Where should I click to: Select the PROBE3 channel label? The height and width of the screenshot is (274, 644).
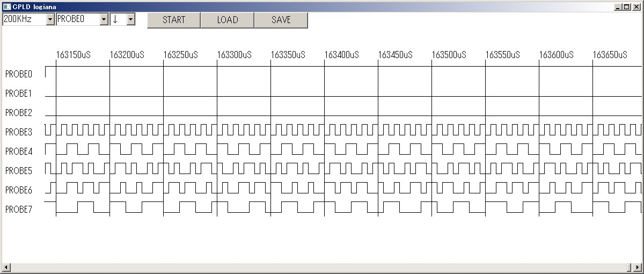[19, 132]
